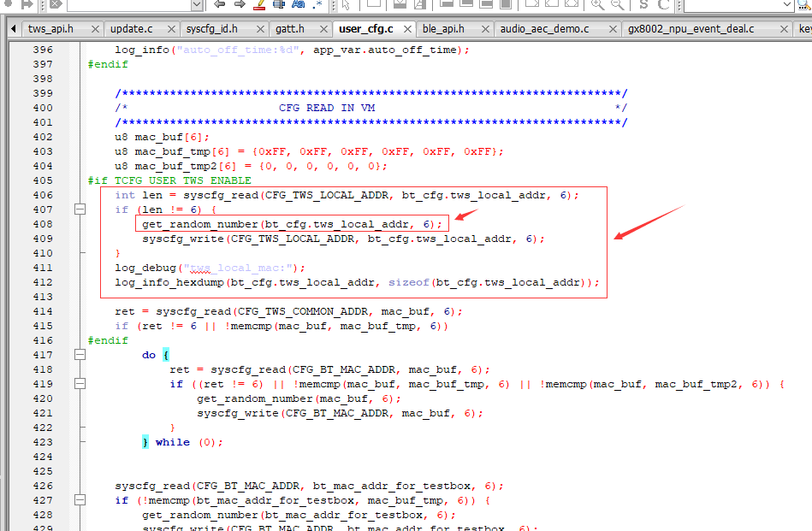Click "log_info_hexdump" on line 412
This screenshot has height=531, width=812.
point(169,282)
